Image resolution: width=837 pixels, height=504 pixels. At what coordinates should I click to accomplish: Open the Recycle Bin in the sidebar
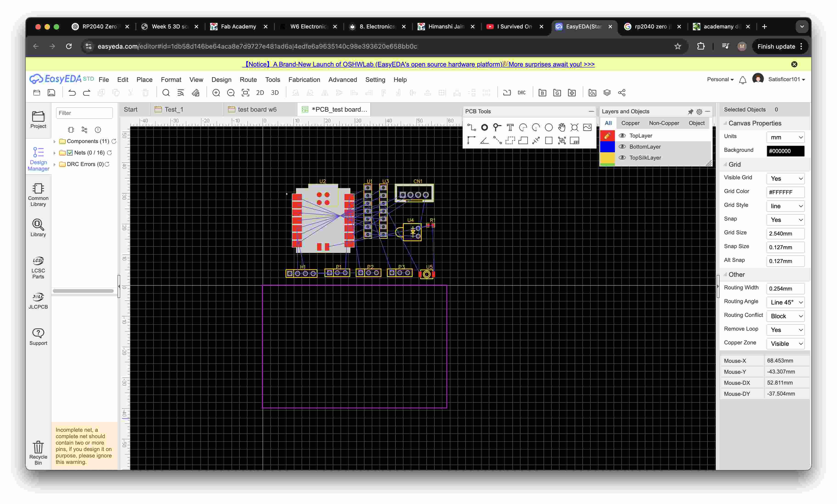pyautogui.click(x=38, y=453)
